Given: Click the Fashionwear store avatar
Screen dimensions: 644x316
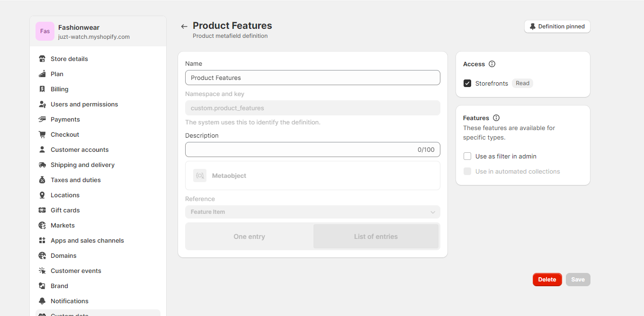Looking at the screenshot, I should coord(45,31).
